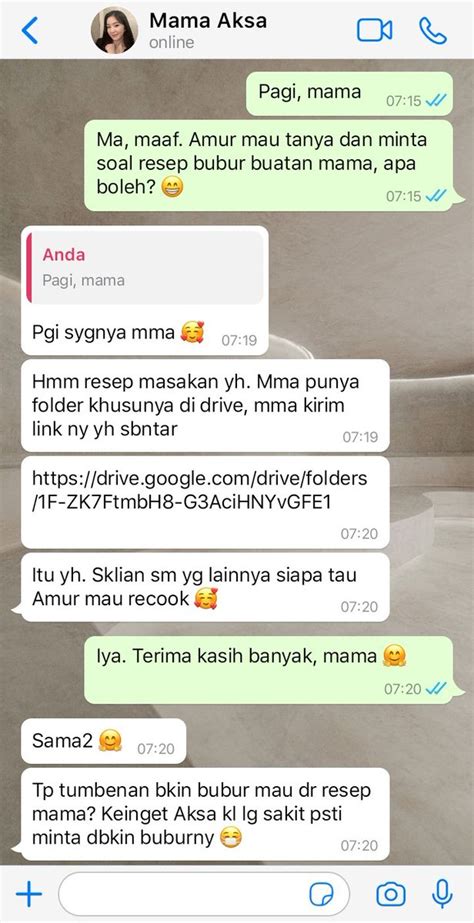Tap the 'Hmm resep masakan yh' message bubble
Screen dimensions: 474x923
click(205, 406)
